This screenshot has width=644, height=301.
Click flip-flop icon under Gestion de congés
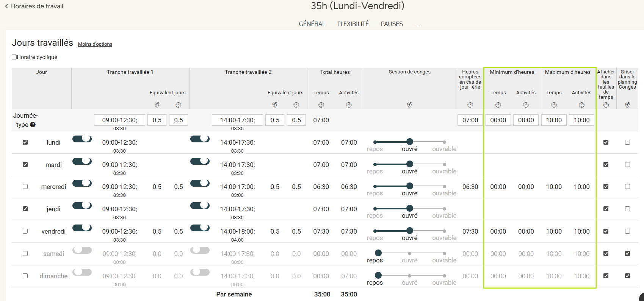tap(409, 105)
